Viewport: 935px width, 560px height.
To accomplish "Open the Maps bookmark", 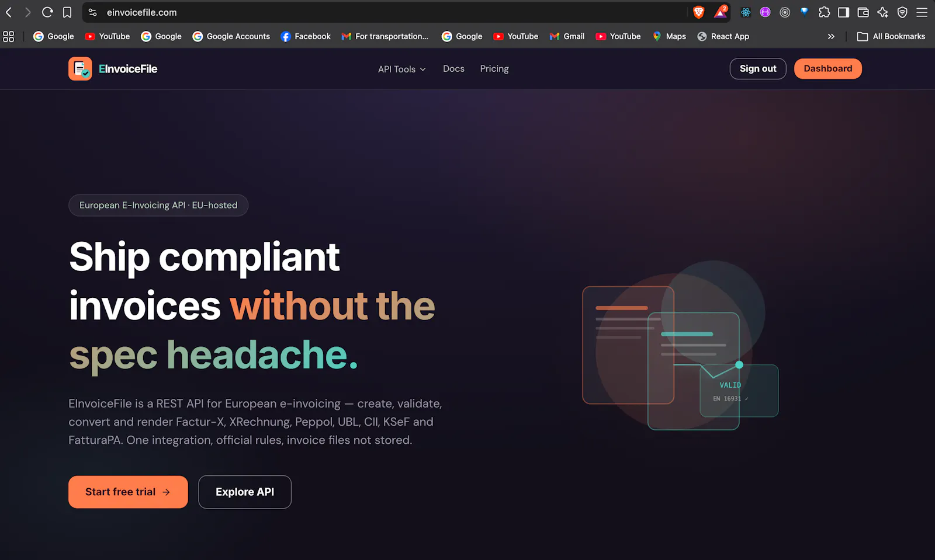I will click(669, 36).
